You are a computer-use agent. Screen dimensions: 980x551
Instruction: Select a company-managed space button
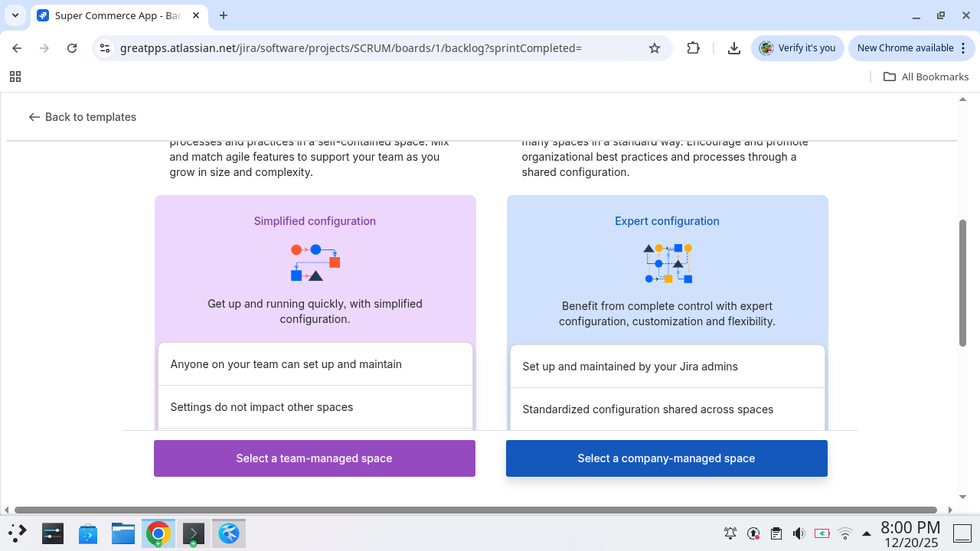667,458
